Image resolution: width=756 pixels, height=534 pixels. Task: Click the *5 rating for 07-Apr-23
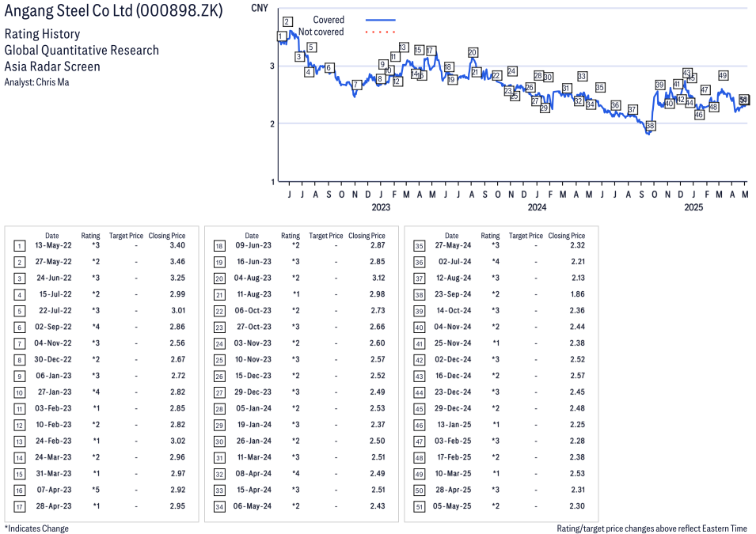[96, 490]
